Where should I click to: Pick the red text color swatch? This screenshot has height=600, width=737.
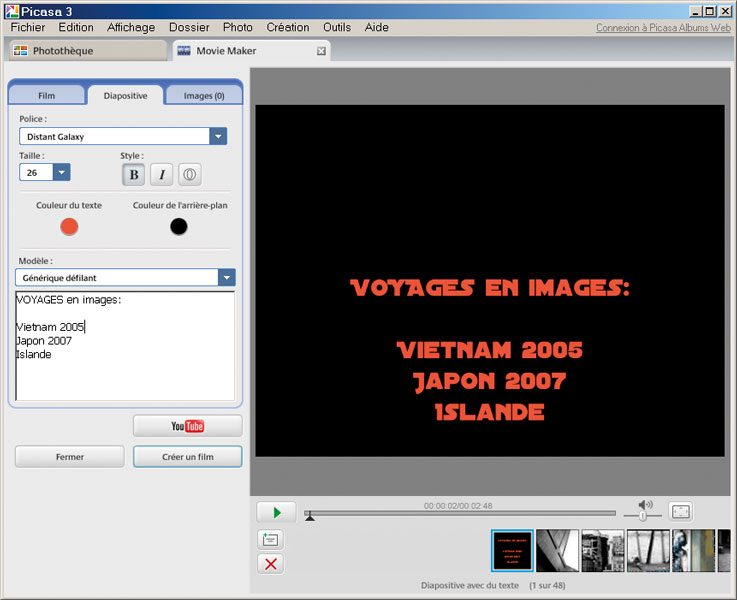pos(69,227)
